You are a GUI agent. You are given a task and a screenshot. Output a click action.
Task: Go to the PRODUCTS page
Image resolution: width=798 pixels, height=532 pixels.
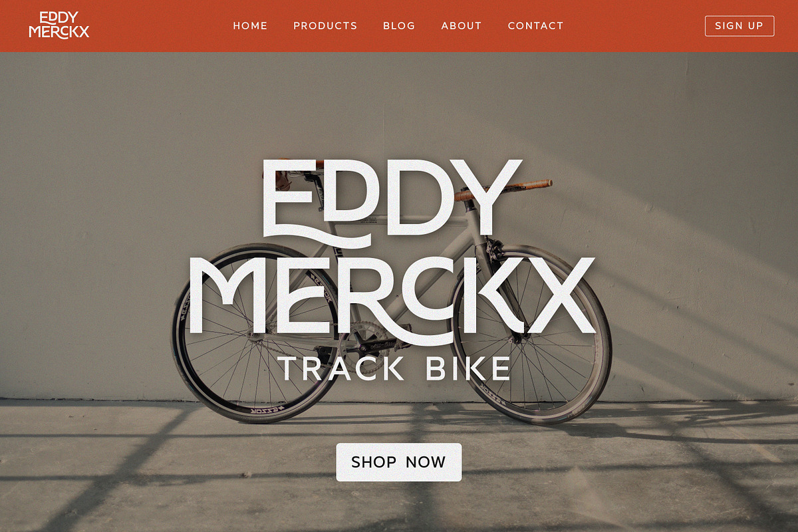pyautogui.click(x=325, y=26)
